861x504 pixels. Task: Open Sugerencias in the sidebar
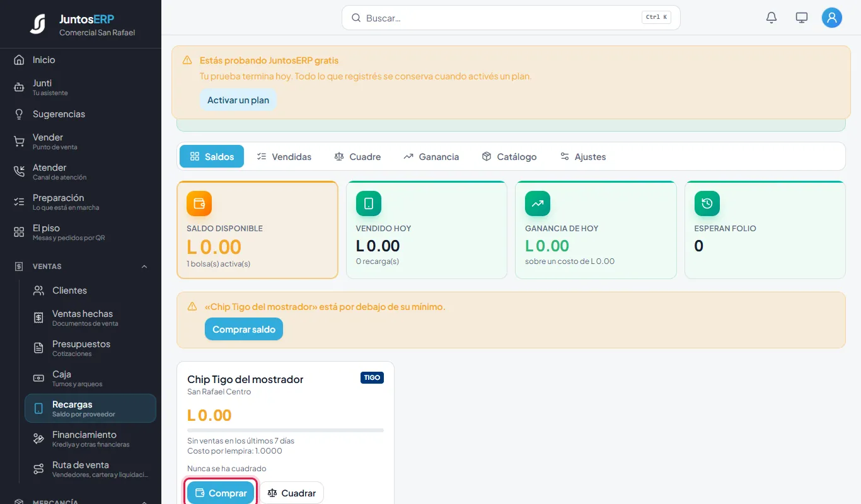pyautogui.click(x=81, y=114)
